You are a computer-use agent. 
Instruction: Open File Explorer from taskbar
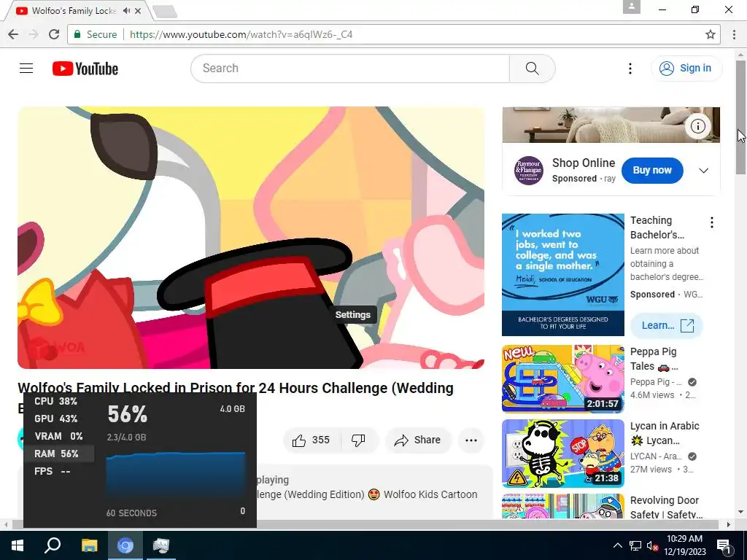pos(89,545)
